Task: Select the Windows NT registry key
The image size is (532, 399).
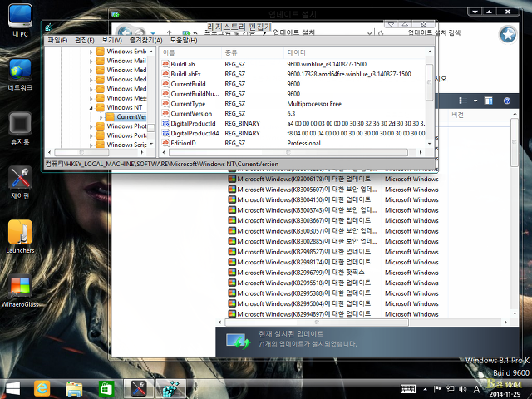Action: (x=124, y=107)
